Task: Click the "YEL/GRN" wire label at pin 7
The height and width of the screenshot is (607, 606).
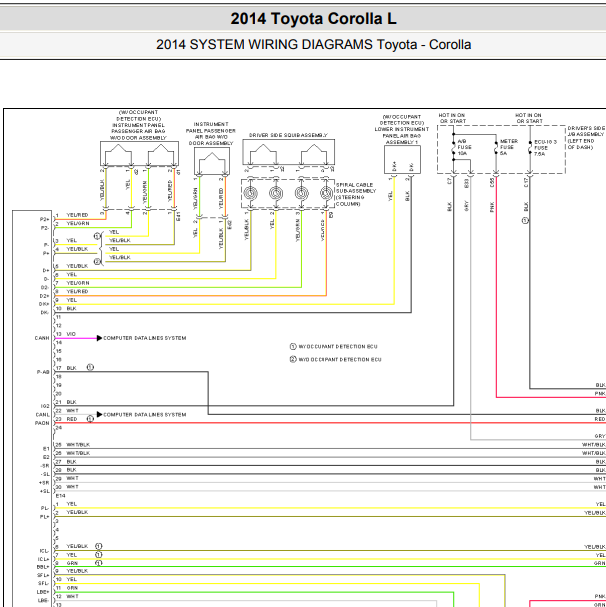Action: (78, 283)
